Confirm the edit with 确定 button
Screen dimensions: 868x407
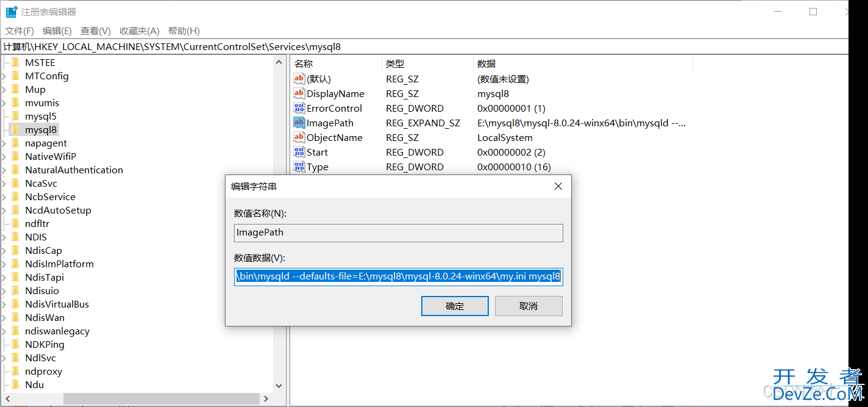click(x=455, y=306)
